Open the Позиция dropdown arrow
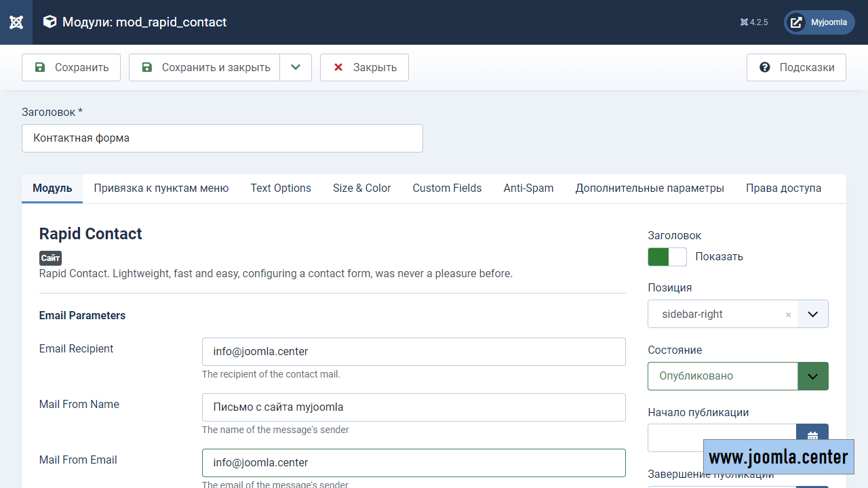The height and width of the screenshot is (488, 868). (x=813, y=314)
